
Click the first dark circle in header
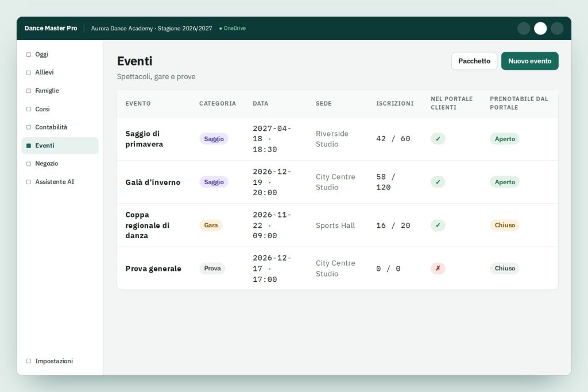524,28
